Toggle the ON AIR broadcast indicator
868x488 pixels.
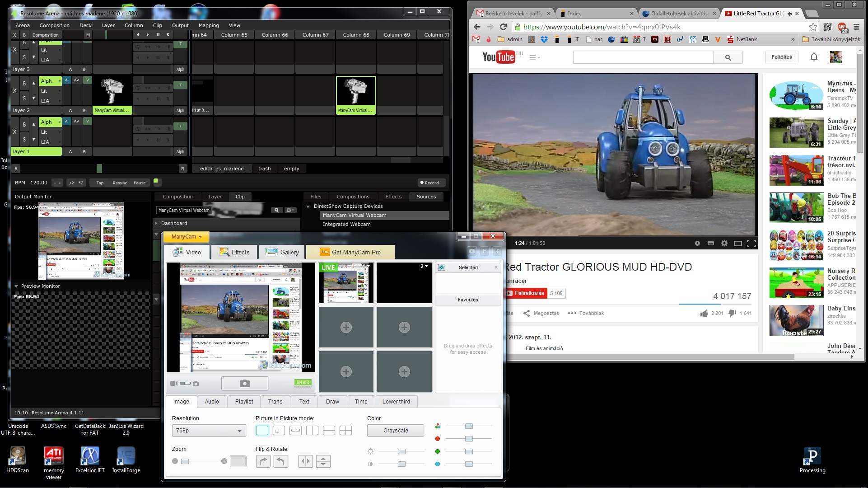pyautogui.click(x=303, y=383)
